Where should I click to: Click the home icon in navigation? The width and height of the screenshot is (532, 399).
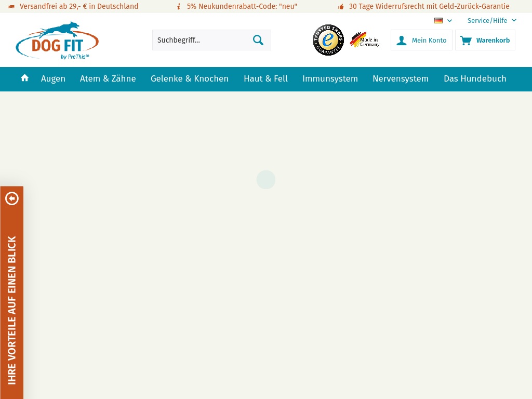pyautogui.click(x=24, y=78)
